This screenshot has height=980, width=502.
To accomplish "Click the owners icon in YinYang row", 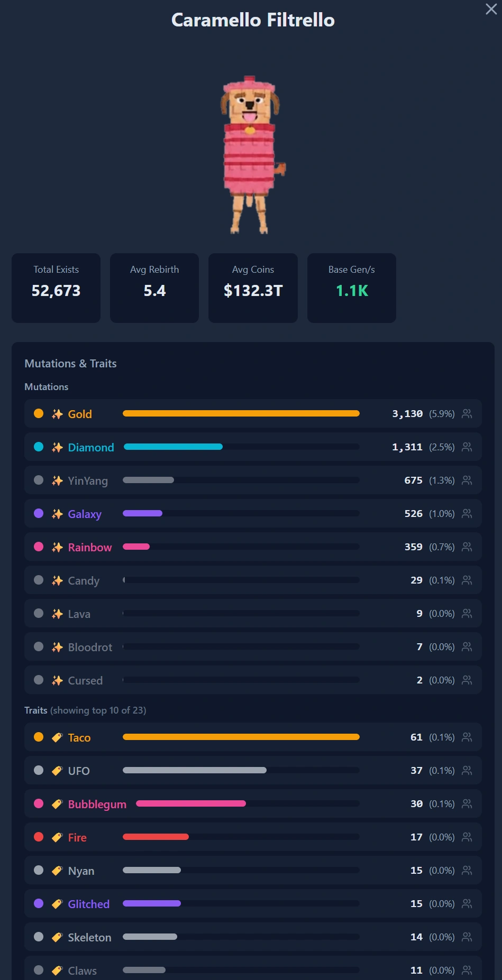I will click(x=467, y=480).
